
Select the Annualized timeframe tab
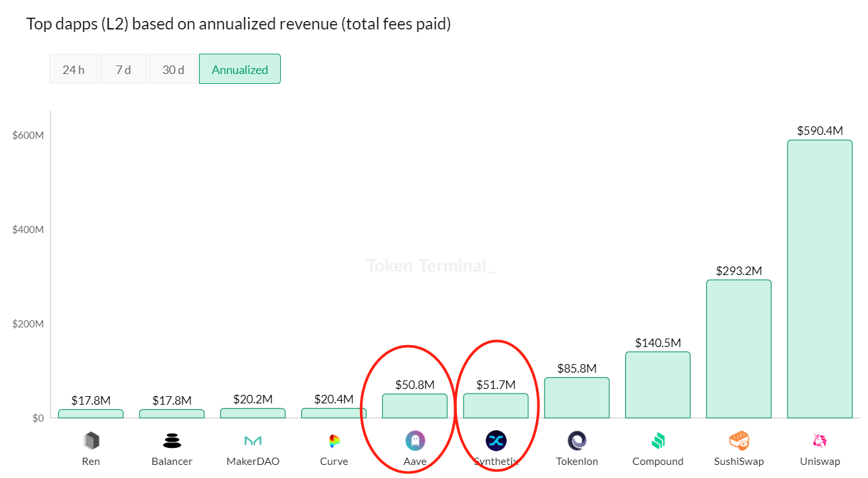[240, 69]
